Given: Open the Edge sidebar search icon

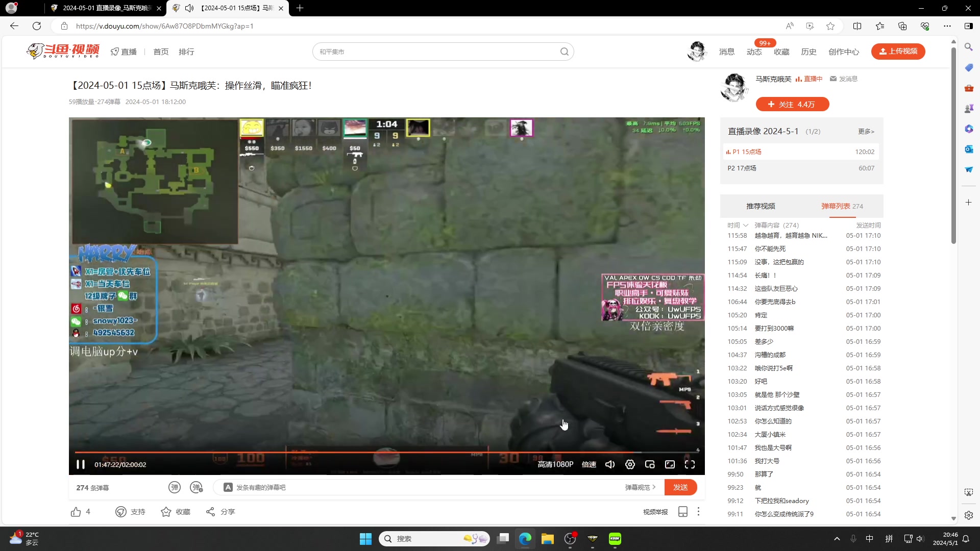Looking at the screenshot, I should [969, 47].
